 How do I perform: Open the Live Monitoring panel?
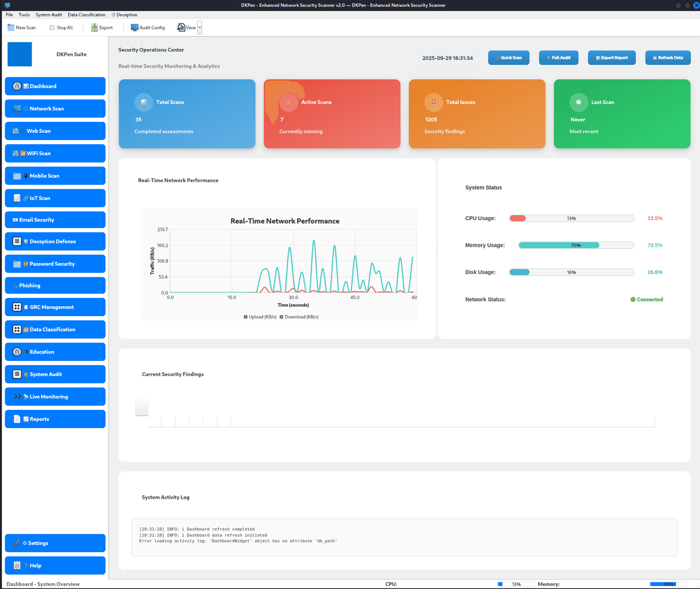tap(55, 397)
